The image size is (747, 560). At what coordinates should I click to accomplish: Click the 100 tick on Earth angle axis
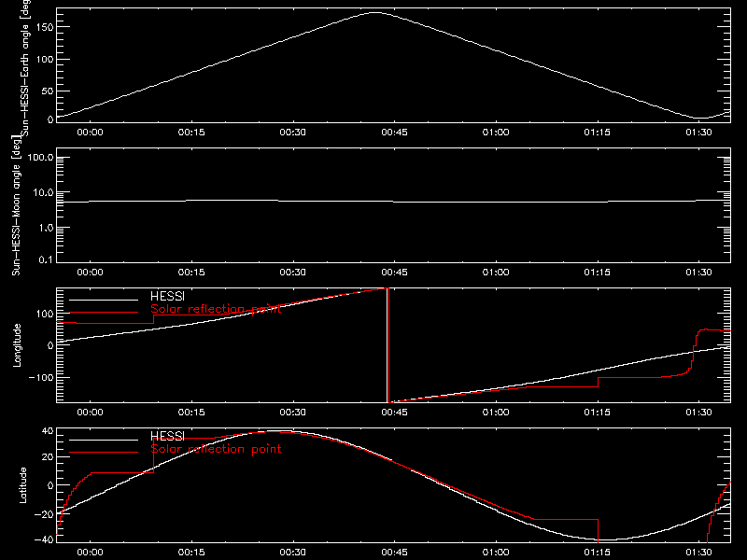[45, 59]
